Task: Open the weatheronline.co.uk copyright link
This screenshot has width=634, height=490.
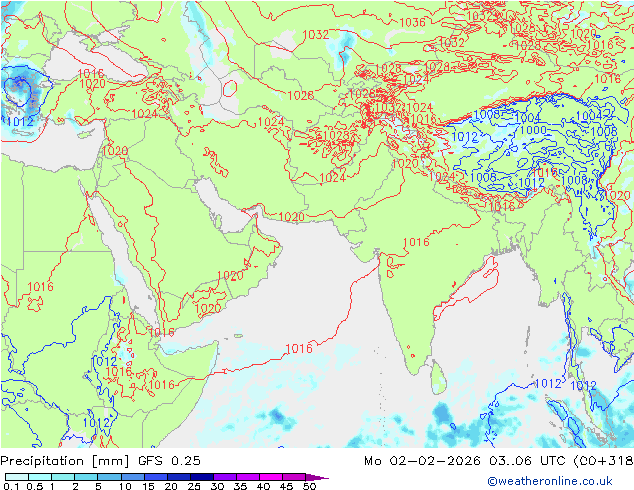Action: coord(549,481)
